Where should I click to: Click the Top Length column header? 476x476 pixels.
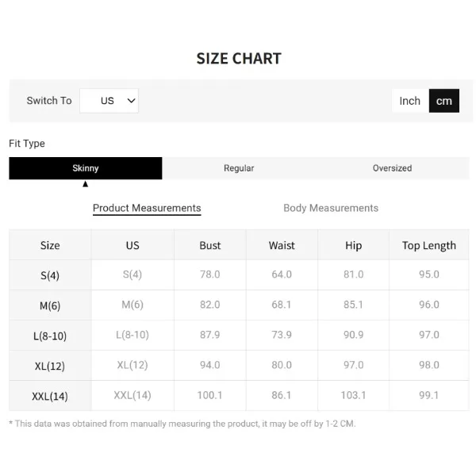[x=429, y=245]
